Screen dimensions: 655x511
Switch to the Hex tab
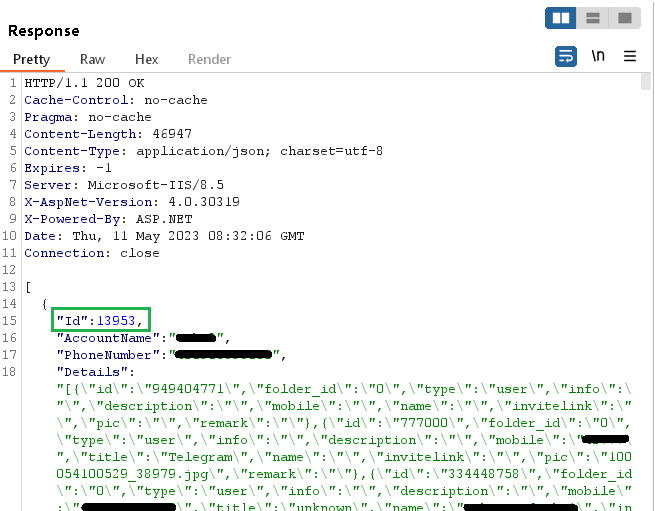[147, 59]
